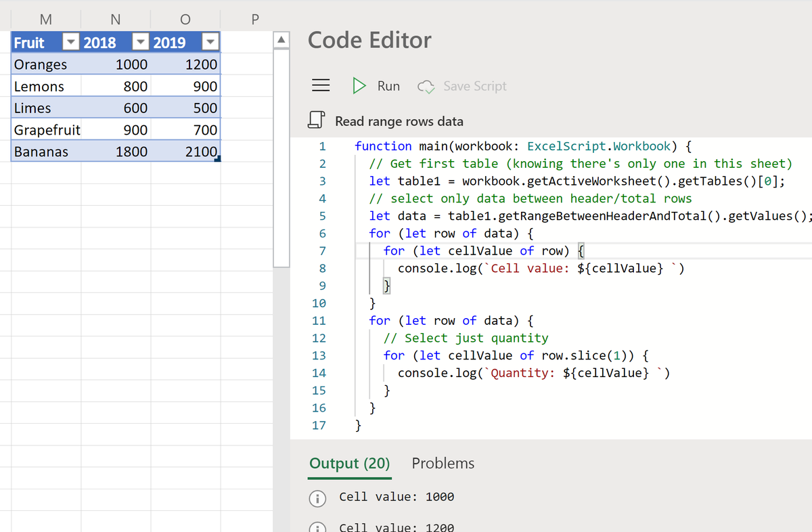Select the Lemons cell
Viewport: 812px width, 532px height.
click(46, 86)
